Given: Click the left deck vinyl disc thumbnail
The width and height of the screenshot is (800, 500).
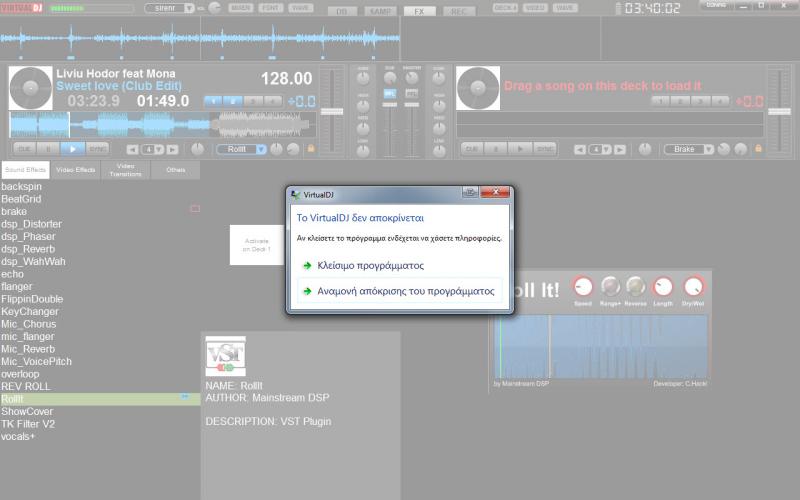Looking at the screenshot, I should pos(31,88).
